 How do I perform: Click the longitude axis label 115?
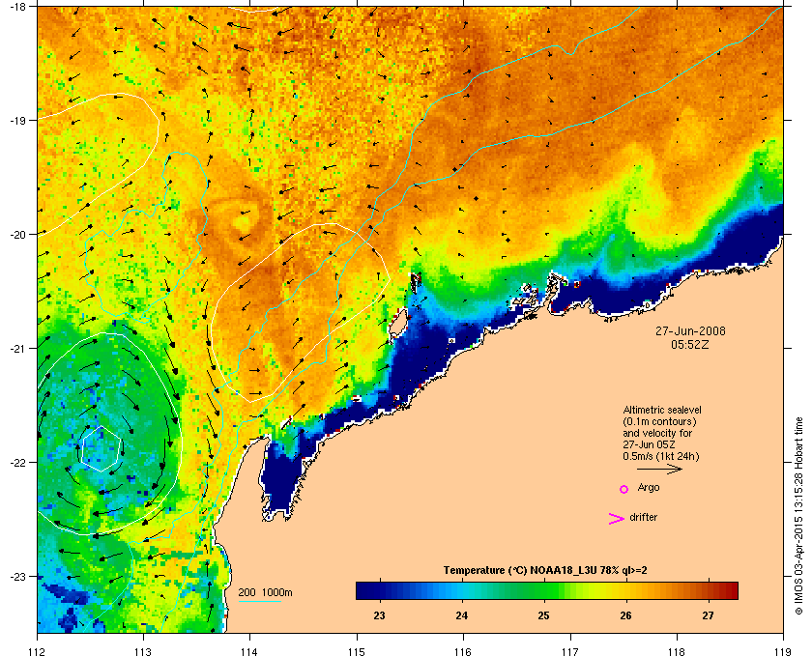point(357,651)
